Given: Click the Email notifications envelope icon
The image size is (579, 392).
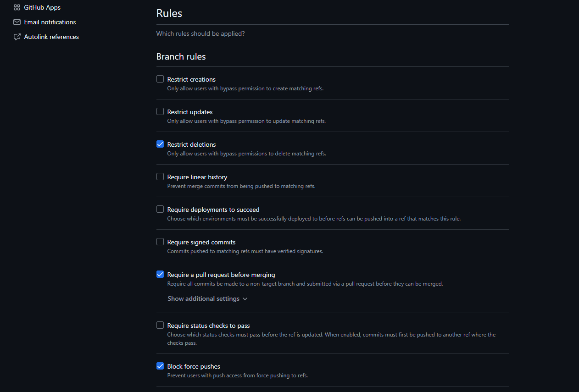Looking at the screenshot, I should pyautogui.click(x=17, y=22).
